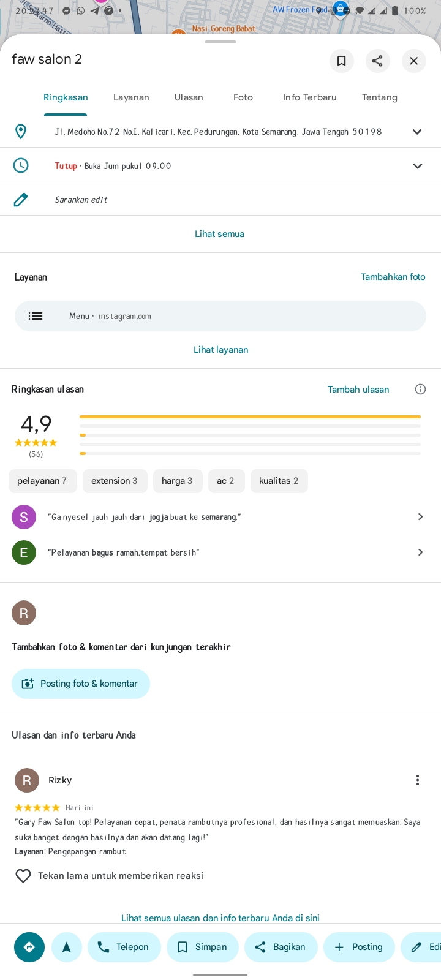Tap the share icon next to faw salon 2
This screenshot has width=441, height=980.
pos(377,61)
